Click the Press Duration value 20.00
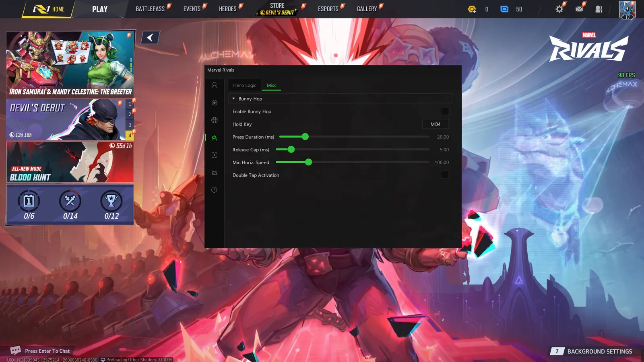The width and height of the screenshot is (644, 362). click(443, 137)
